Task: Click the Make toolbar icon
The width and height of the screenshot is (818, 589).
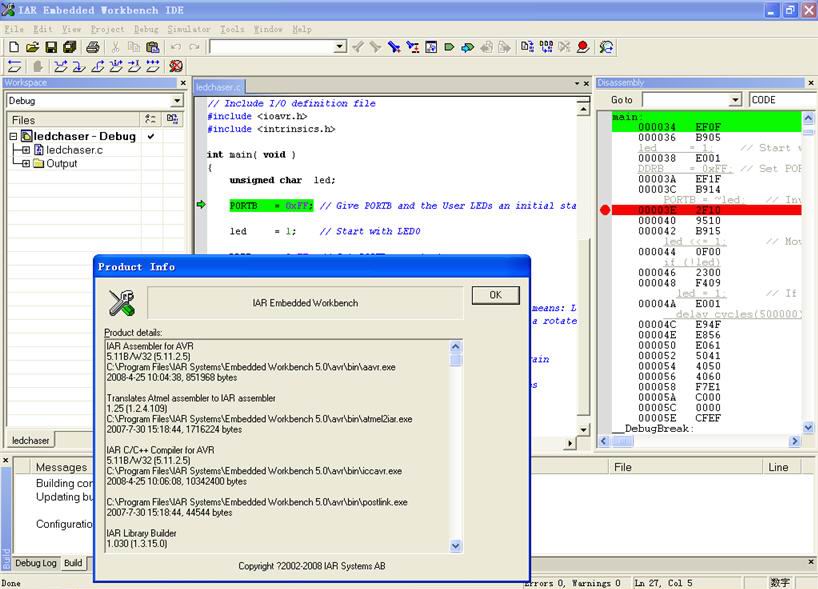Action: click(546, 47)
